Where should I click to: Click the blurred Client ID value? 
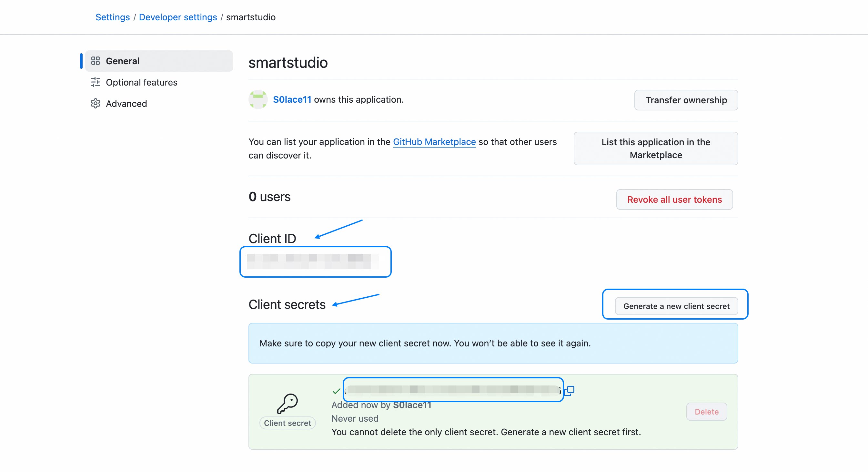pos(313,262)
